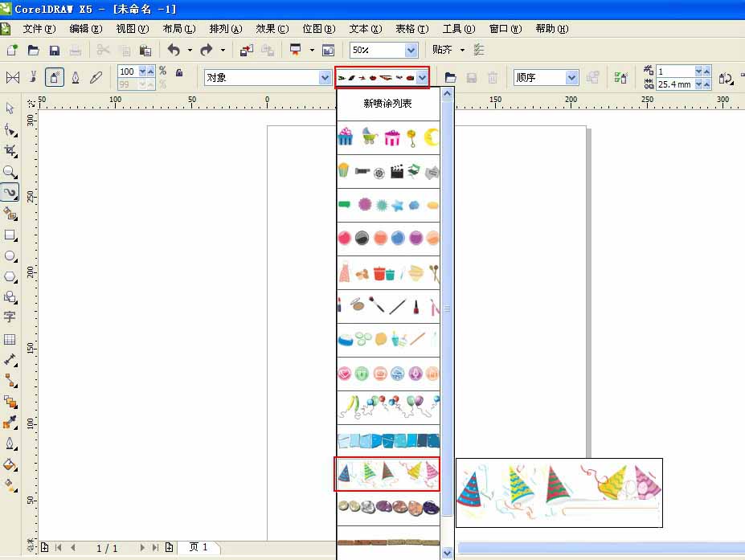This screenshot has width=745, height=560.
Task: Select the Eyedropper tool
Action: pyautogui.click(x=10, y=423)
